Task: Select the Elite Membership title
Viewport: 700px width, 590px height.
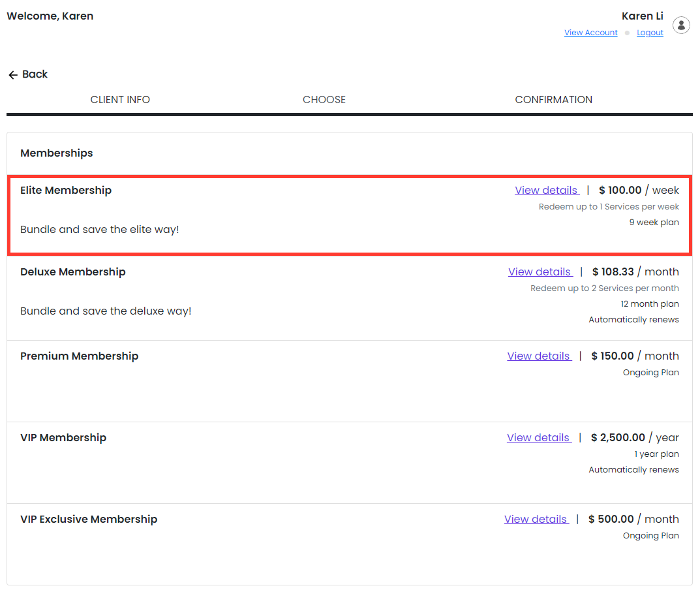Action: tap(66, 191)
